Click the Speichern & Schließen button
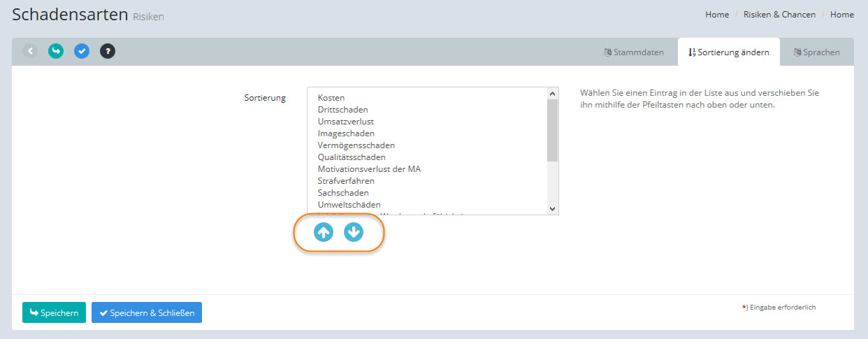 point(147,312)
